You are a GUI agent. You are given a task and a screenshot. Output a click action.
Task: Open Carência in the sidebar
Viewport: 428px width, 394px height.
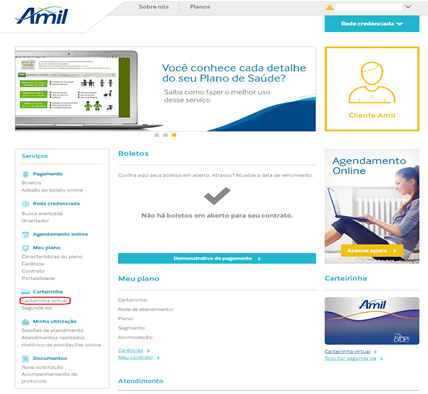33,264
